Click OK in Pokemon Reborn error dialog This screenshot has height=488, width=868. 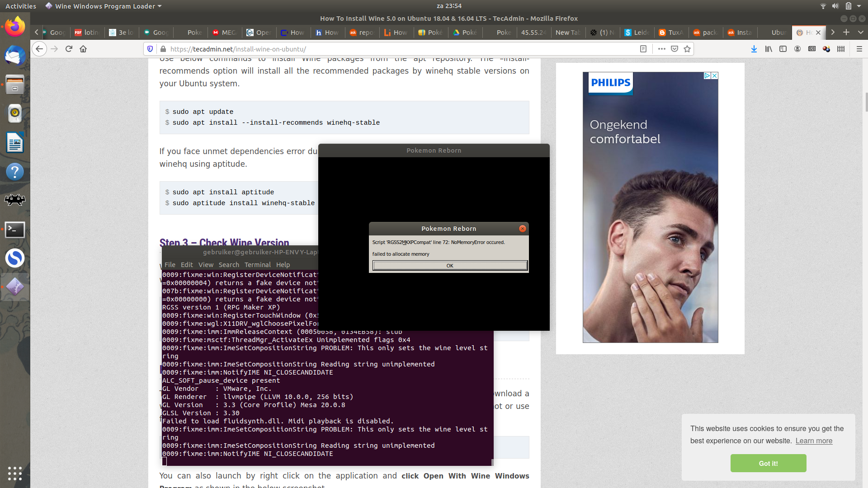tap(450, 266)
